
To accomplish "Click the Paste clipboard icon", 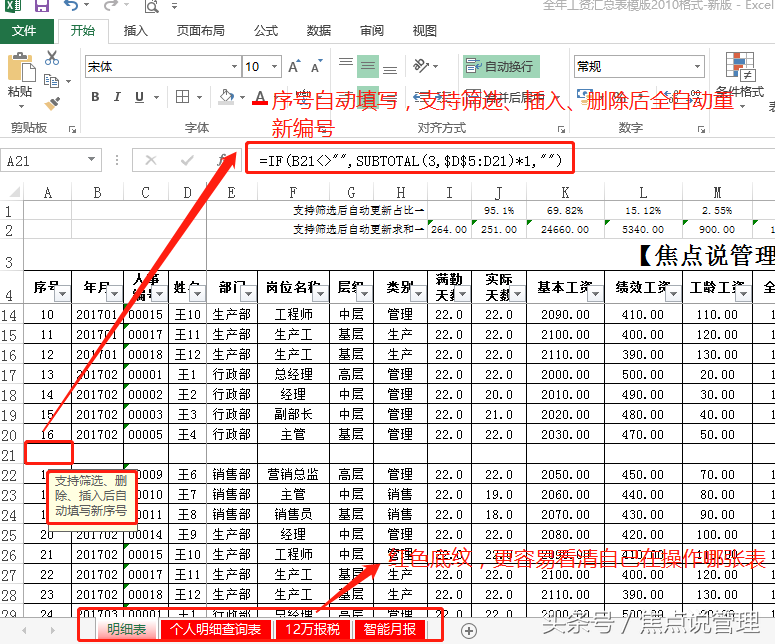I will pyautogui.click(x=21, y=67).
